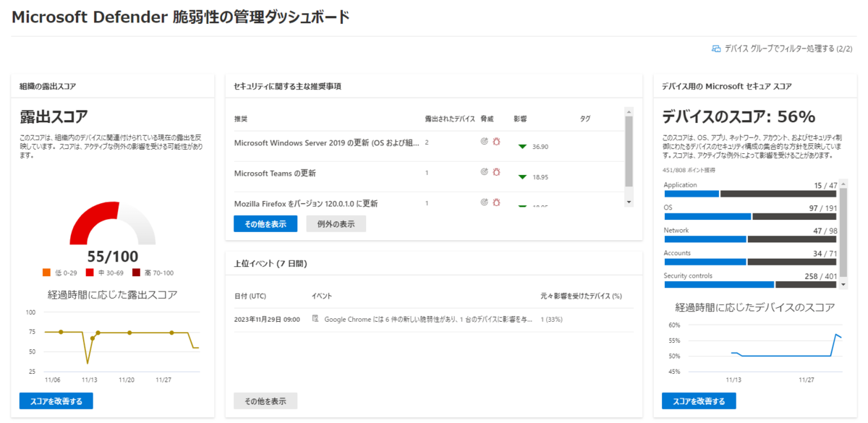Click 組織の露出スコア card title
The width and height of the screenshot is (868, 423).
48,86
